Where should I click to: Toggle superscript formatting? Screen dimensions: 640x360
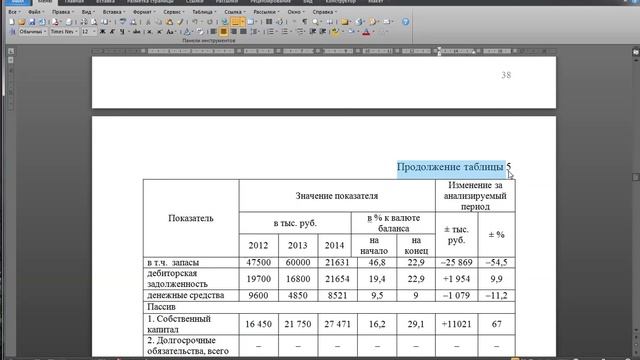160,31
